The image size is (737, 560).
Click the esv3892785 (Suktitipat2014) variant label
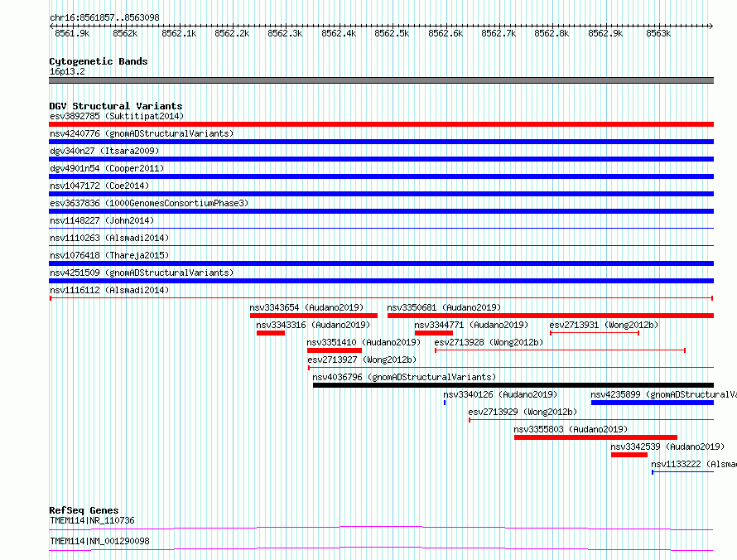click(117, 116)
